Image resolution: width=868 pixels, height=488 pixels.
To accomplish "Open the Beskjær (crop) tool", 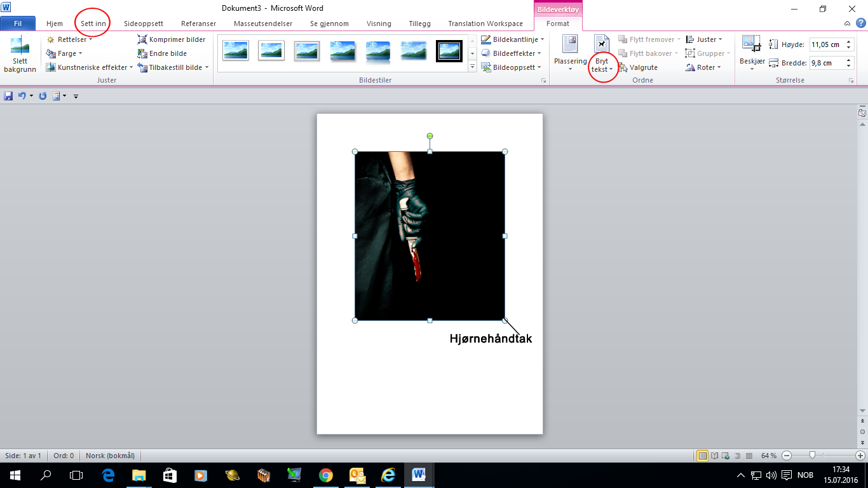I will click(x=752, y=51).
